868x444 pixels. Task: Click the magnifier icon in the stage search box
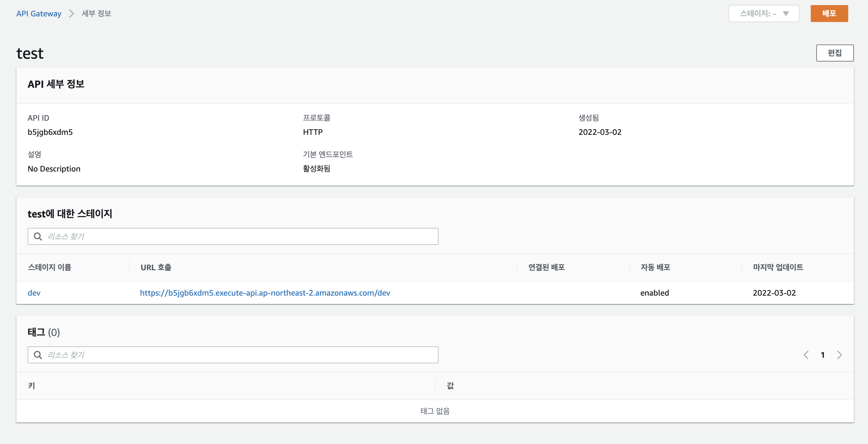pos(38,236)
